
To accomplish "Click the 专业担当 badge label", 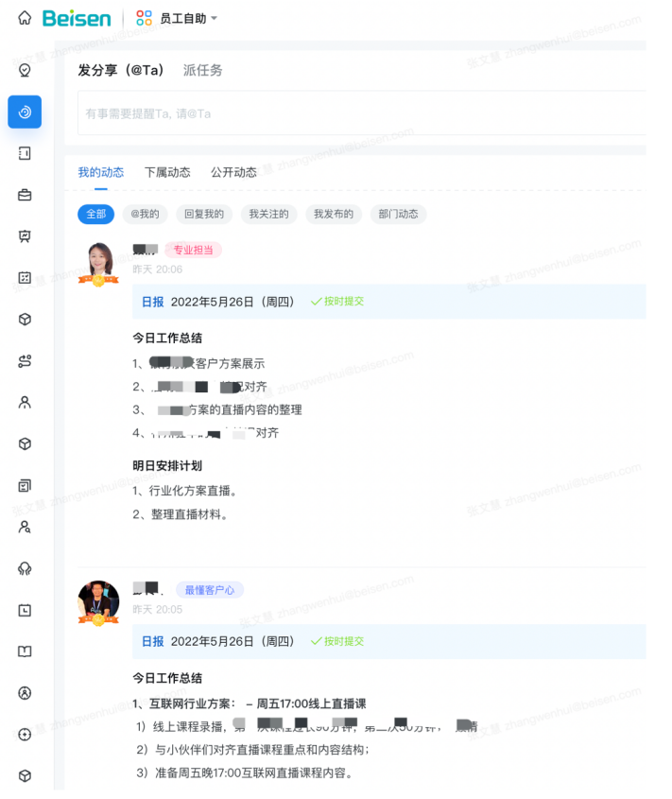I will click(x=193, y=250).
